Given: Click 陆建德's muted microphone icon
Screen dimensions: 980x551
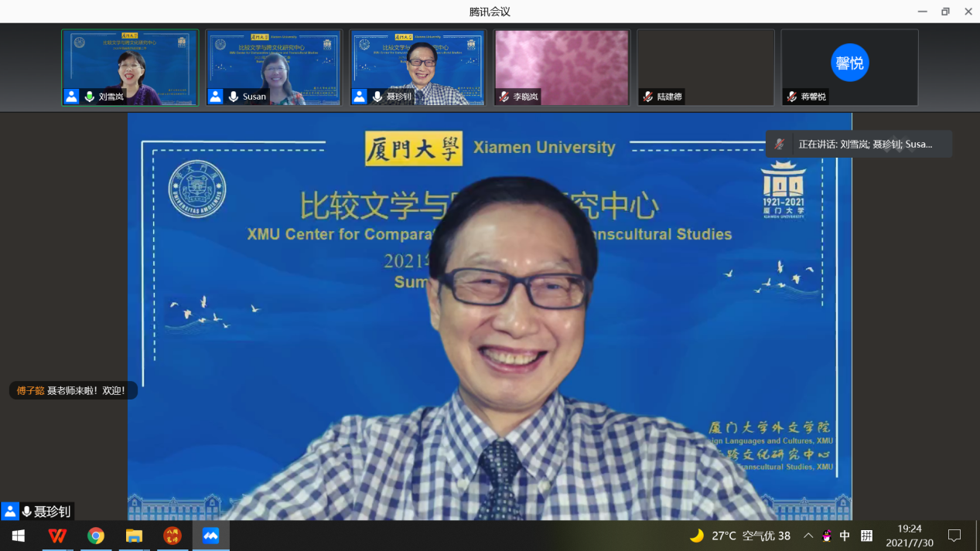Looking at the screenshot, I should pos(648,97).
